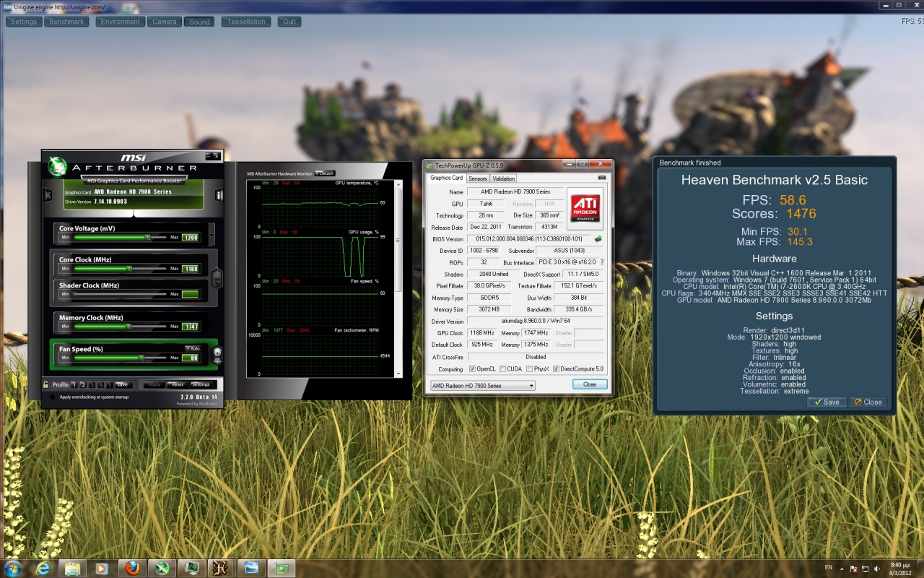This screenshot has height=578, width=924.
Task: Open the Camera menu in Heaven
Action: pyautogui.click(x=165, y=22)
